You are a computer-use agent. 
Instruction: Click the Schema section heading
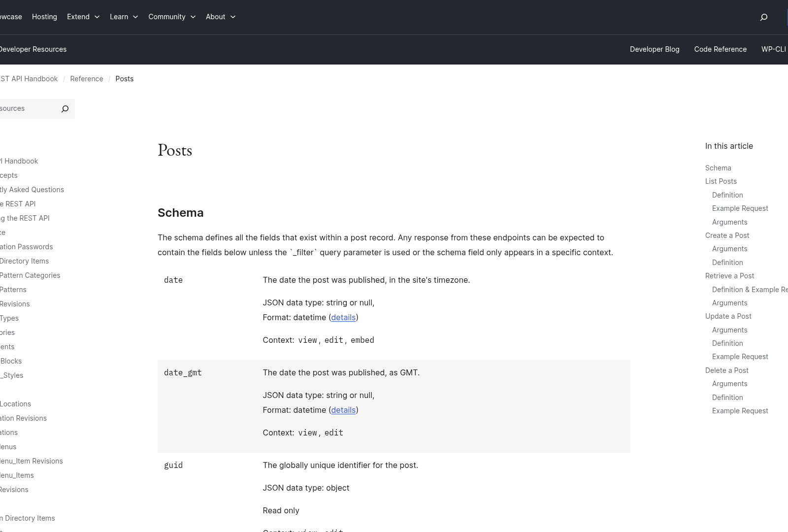click(x=180, y=213)
